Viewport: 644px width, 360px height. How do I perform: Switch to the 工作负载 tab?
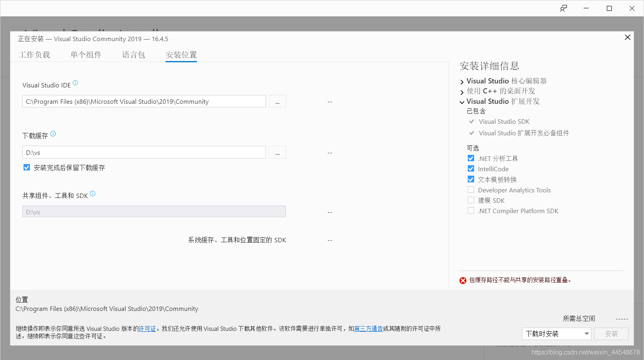tap(35, 55)
